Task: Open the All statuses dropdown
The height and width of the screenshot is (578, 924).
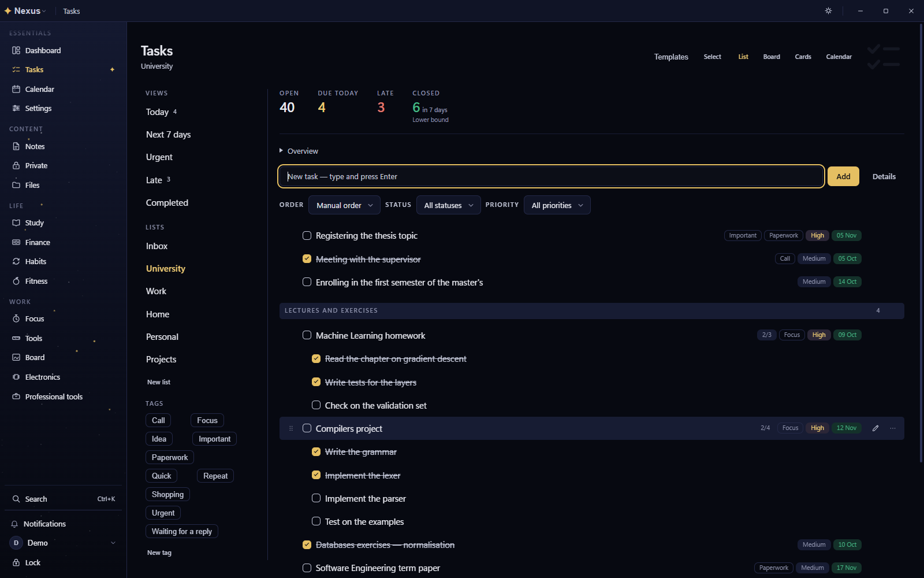Action: (x=449, y=205)
